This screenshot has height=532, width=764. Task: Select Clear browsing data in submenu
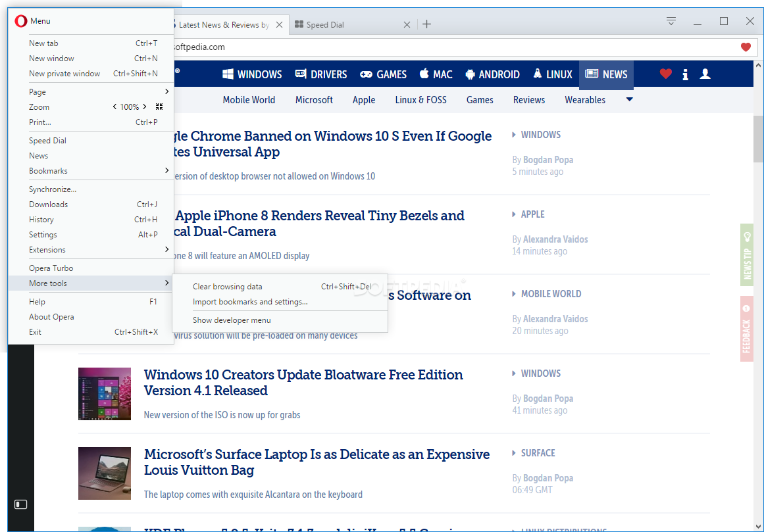[280, 287]
